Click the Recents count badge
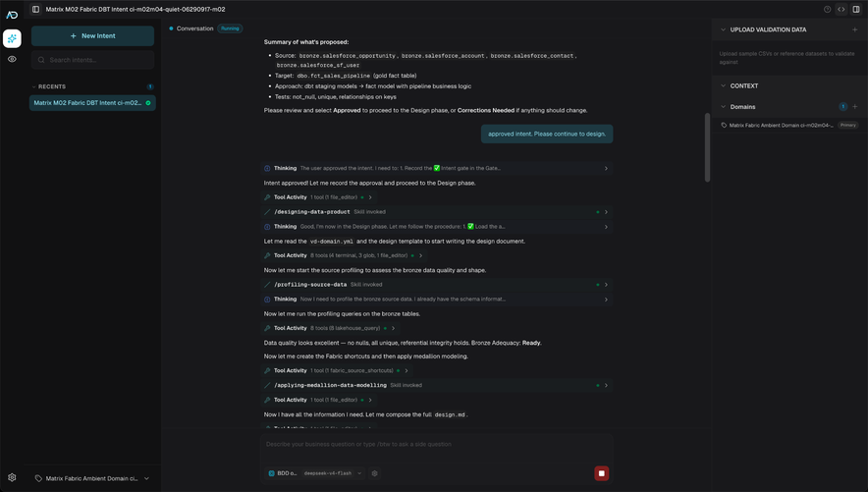868x492 pixels. [150, 86]
